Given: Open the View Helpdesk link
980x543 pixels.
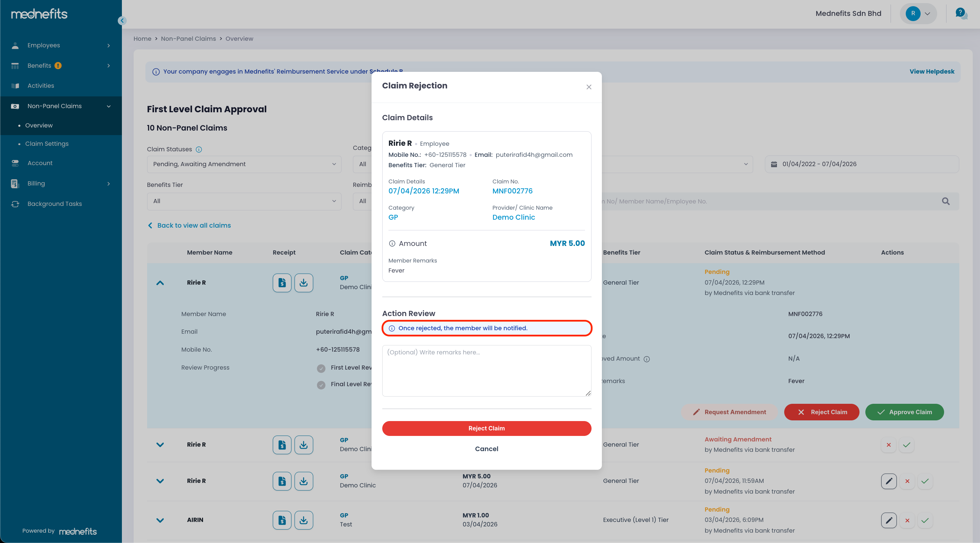Looking at the screenshot, I should (x=931, y=72).
